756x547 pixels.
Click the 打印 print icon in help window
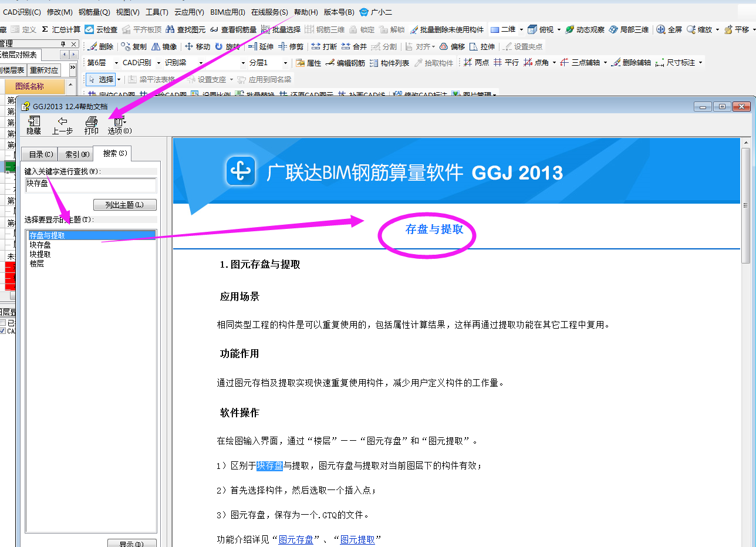92,126
